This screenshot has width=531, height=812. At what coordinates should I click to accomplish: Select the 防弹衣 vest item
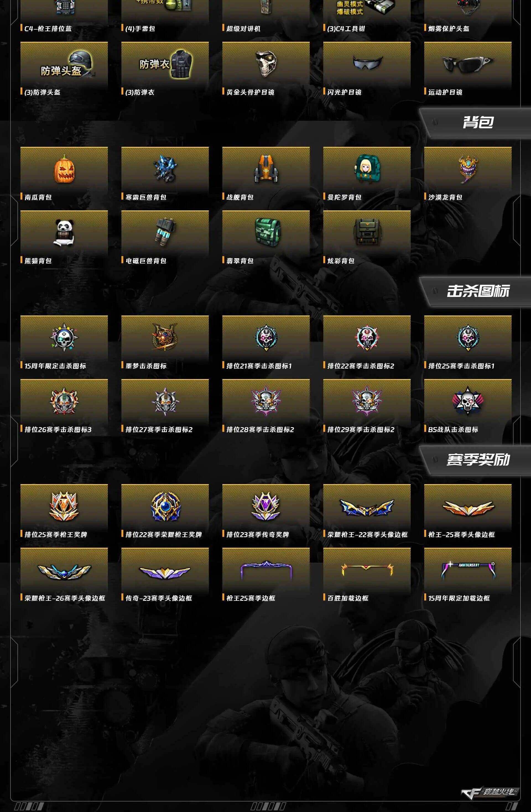[x=165, y=64]
